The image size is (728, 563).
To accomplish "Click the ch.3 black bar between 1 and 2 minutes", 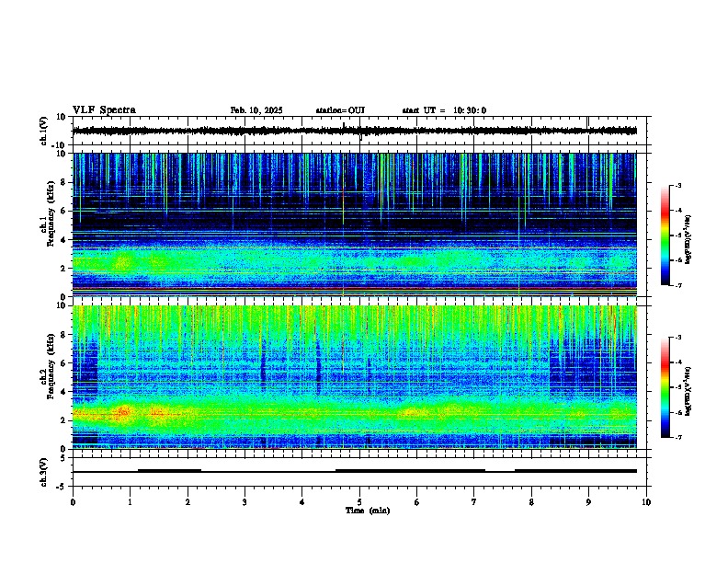I will [x=169, y=471].
